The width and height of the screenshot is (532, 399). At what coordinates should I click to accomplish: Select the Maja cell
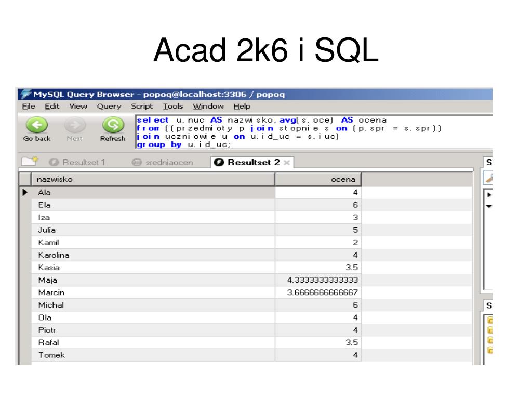pos(153,280)
